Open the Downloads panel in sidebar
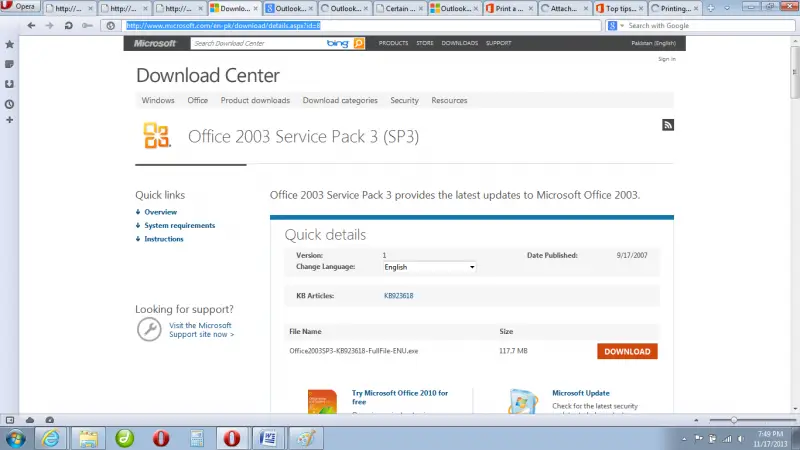Viewport: 800px width, 450px height. click(9, 84)
